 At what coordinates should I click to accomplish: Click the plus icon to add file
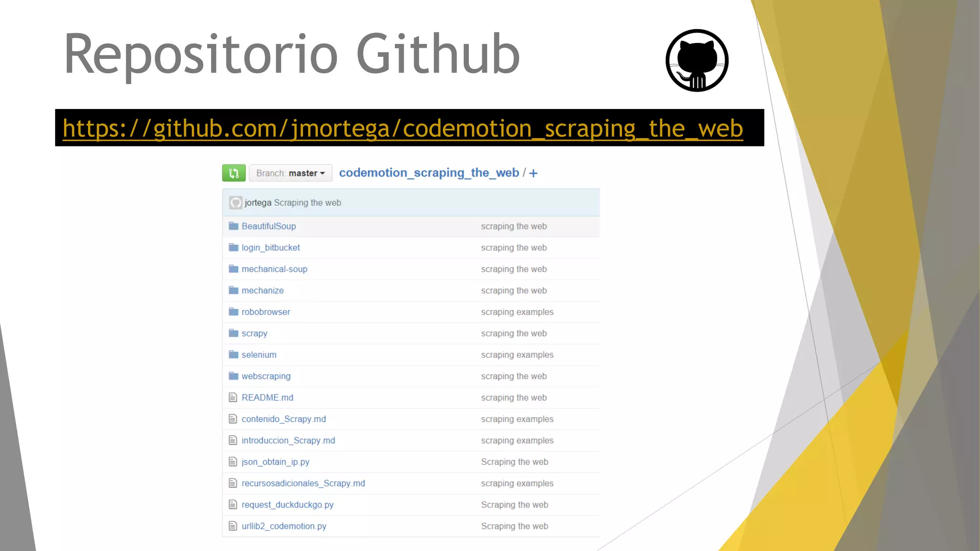click(x=534, y=173)
